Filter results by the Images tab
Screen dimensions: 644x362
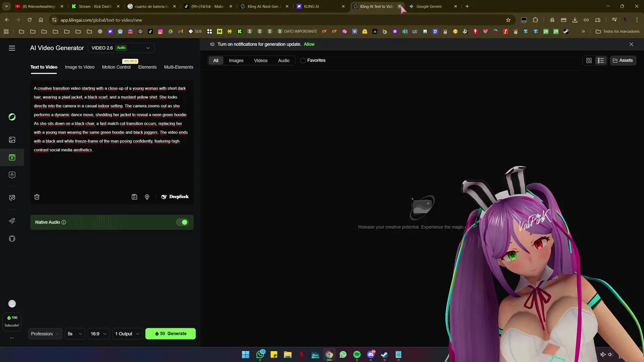(236, 60)
